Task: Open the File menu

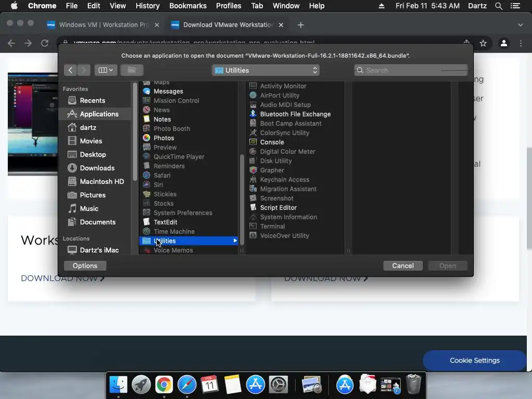Action: (x=72, y=6)
